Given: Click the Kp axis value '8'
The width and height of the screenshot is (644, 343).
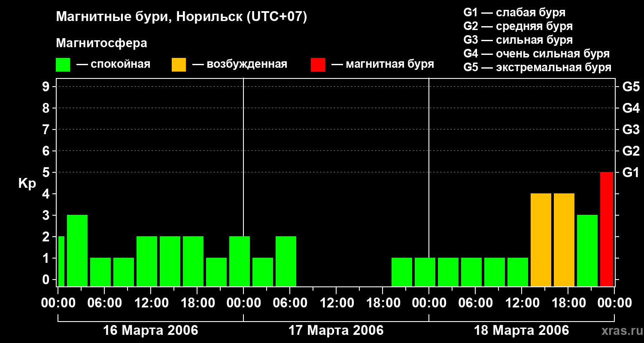Looking at the screenshot, I should [47, 108].
